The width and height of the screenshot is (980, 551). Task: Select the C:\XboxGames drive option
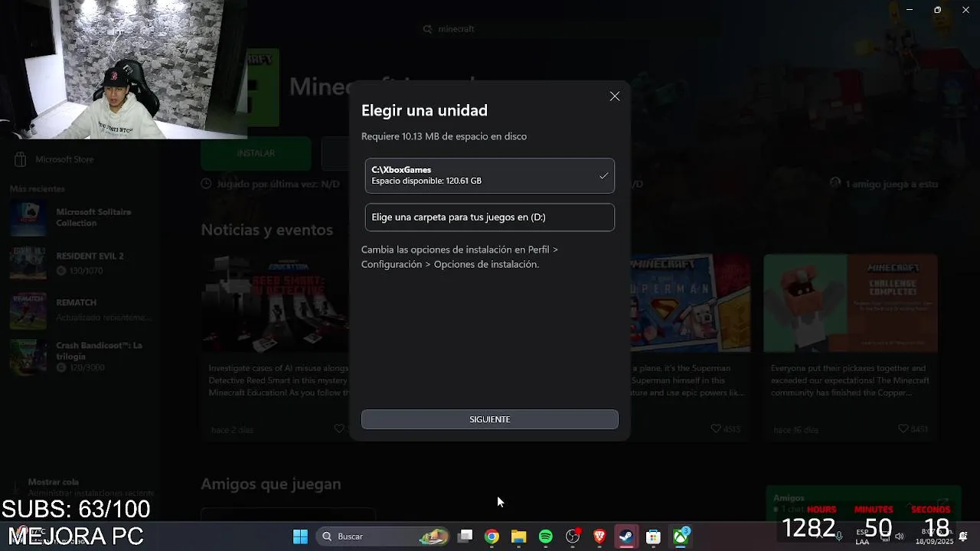pyautogui.click(x=490, y=175)
